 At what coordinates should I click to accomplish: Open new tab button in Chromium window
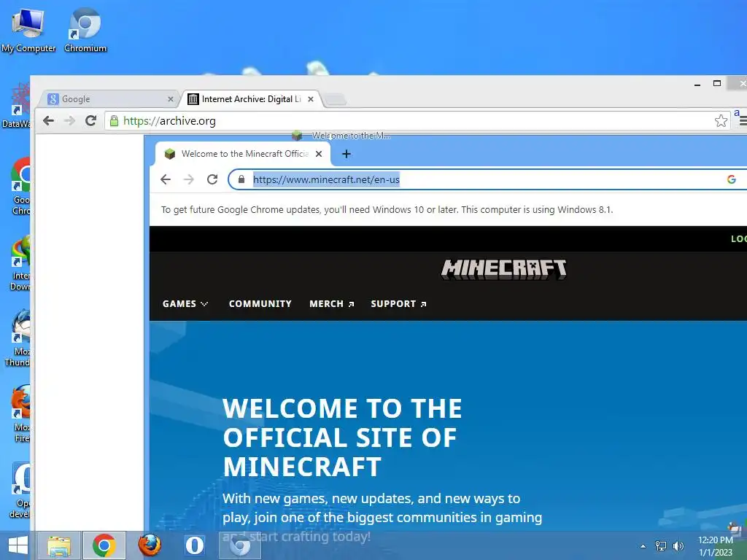(336, 99)
